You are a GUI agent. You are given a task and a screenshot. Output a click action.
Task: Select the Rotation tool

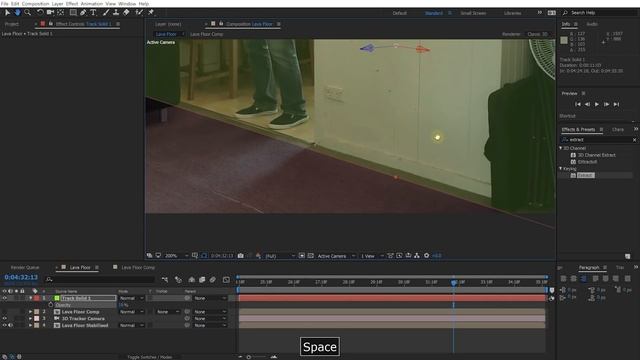point(40,13)
